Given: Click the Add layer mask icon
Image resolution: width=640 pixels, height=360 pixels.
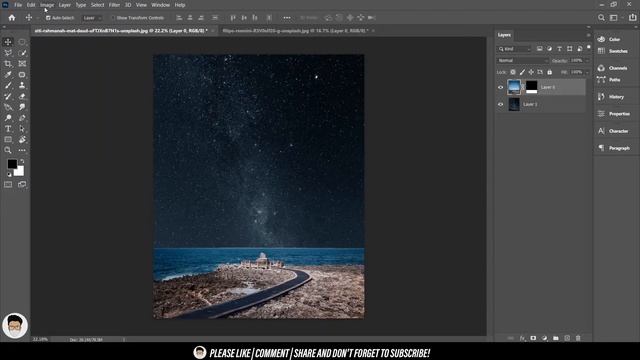Looking at the screenshot, I should pos(533,338).
